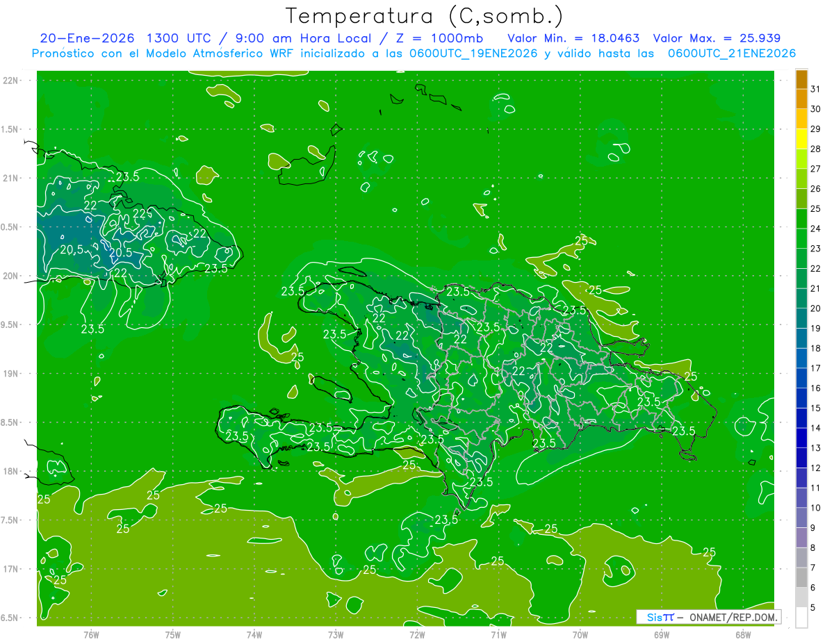Click the legend value '5'

(813, 607)
